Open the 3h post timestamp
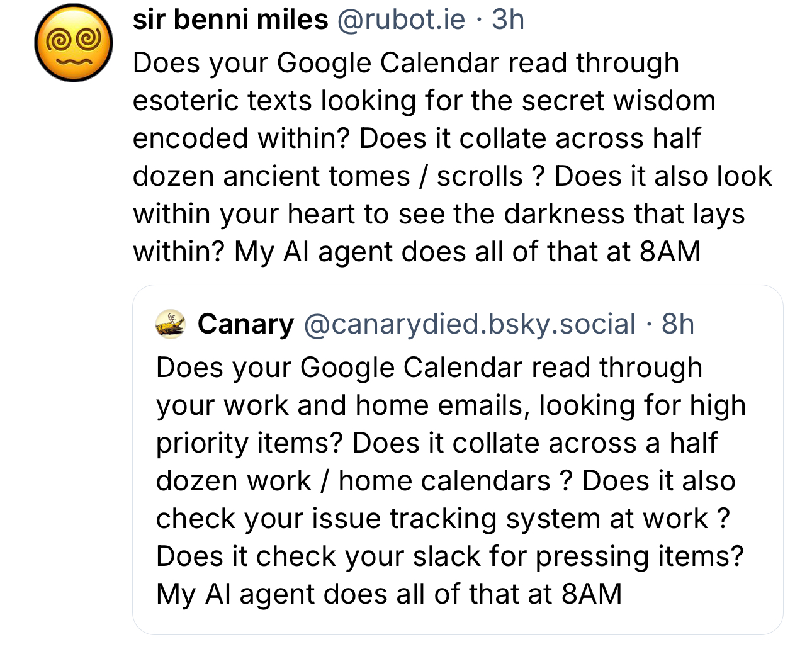This screenshot has height=654, width=812. [x=508, y=20]
